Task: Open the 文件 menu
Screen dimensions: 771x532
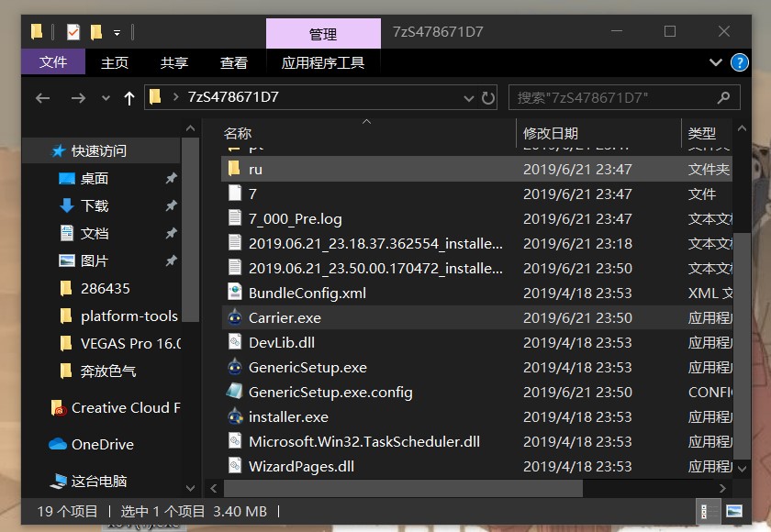Action: [52, 62]
